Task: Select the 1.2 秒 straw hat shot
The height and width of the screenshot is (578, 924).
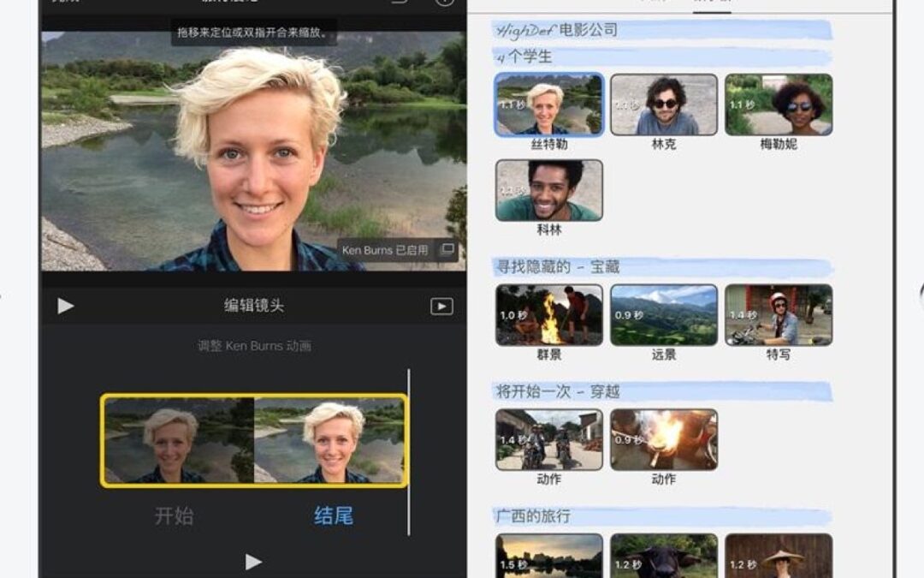Action: (779, 556)
